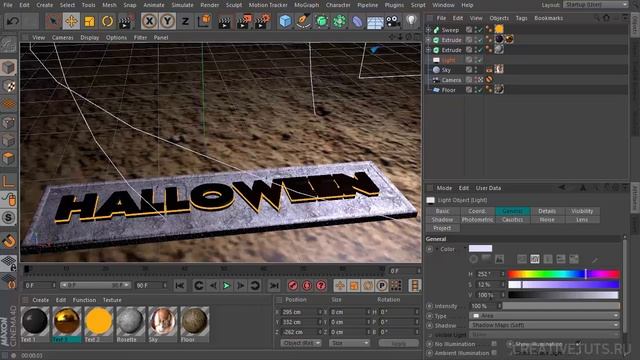Open the light Type dropdown

pyautogui.click(x=544, y=316)
